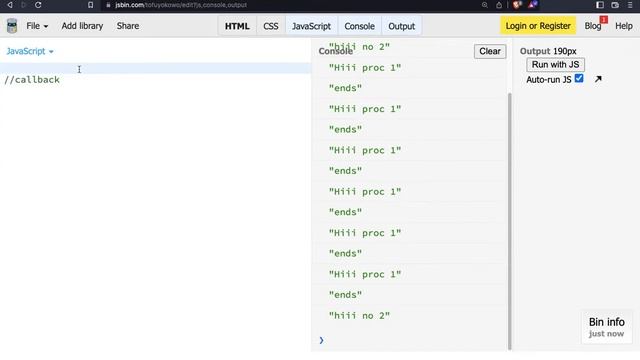The width and height of the screenshot is (640, 360).
Task: Click the empty highlighted first editor line
Action: click(155, 68)
